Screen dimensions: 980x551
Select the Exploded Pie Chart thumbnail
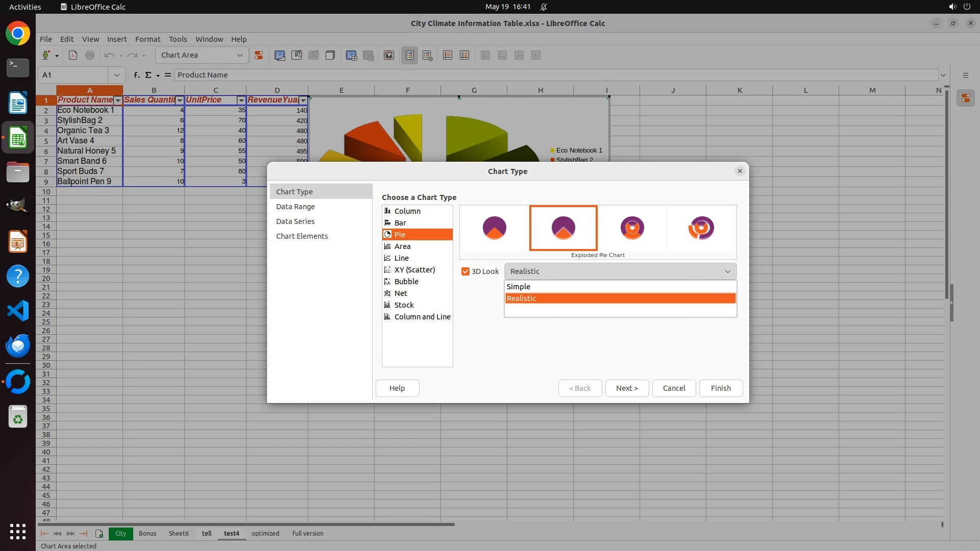point(563,228)
